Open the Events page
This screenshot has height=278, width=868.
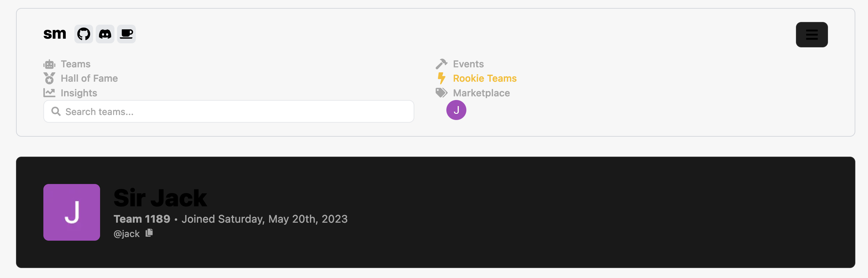[x=468, y=64]
